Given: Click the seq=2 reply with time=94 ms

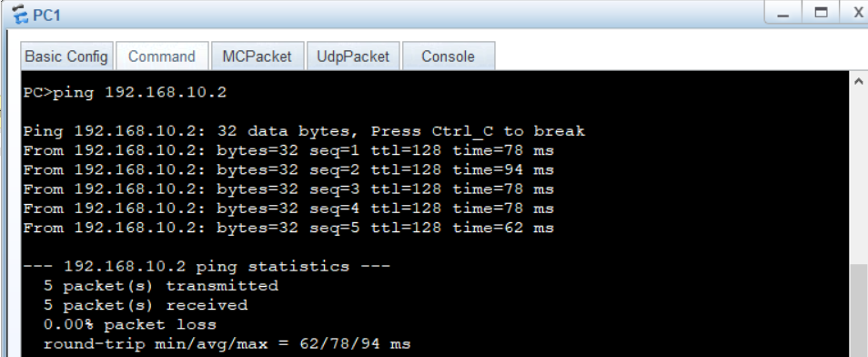Looking at the screenshot, I should [288, 169].
